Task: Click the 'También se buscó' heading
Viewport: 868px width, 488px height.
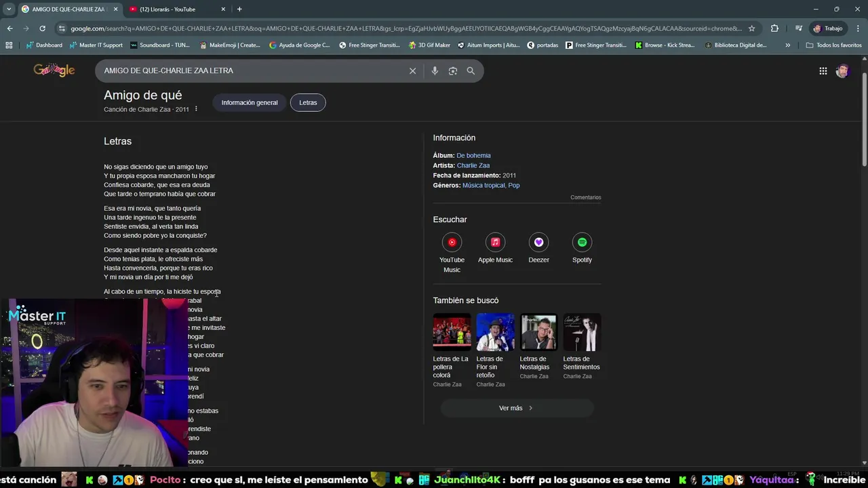Action: coord(466,300)
